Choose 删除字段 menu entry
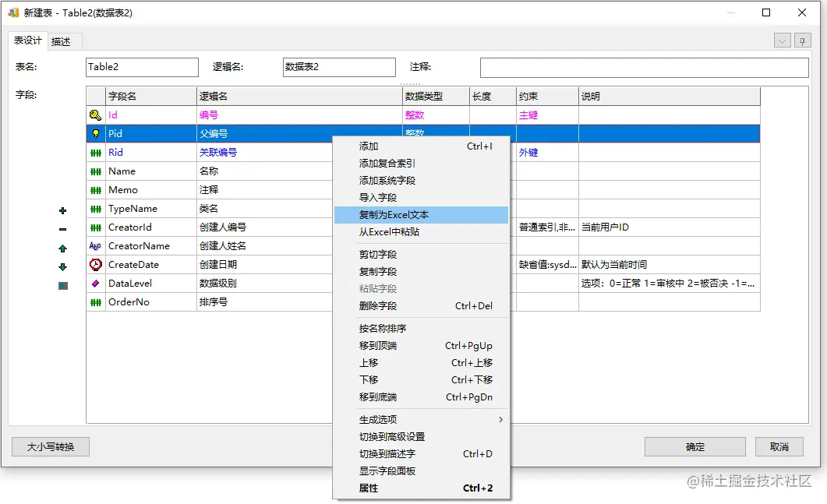827x504 pixels. pyautogui.click(x=422, y=306)
